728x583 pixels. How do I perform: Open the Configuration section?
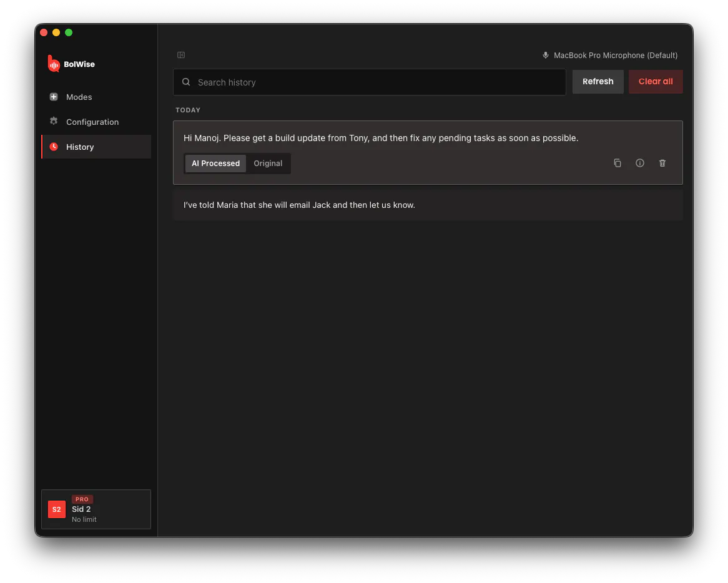click(96, 122)
